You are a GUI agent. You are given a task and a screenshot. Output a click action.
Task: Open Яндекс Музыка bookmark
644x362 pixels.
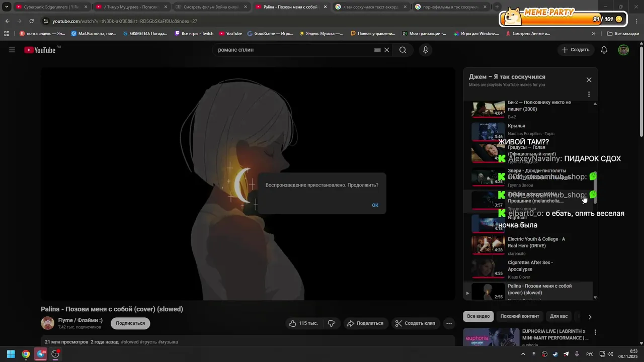click(321, 34)
